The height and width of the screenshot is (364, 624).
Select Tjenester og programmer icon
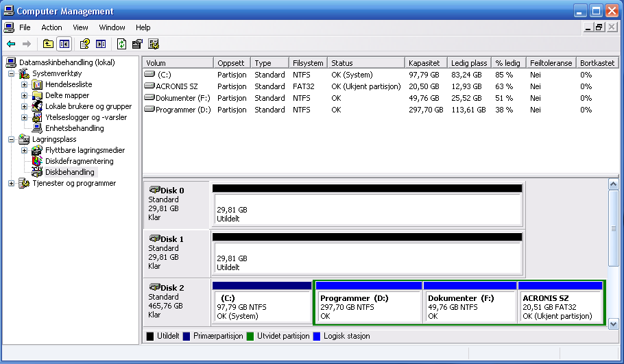pyautogui.click(x=24, y=183)
